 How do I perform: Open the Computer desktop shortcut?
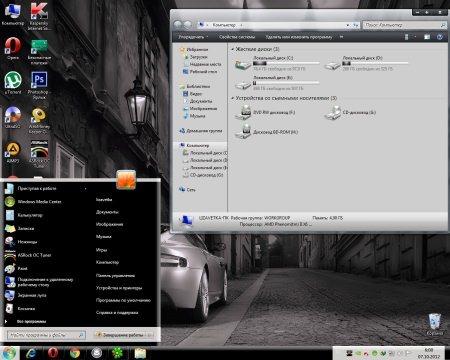coord(13,15)
